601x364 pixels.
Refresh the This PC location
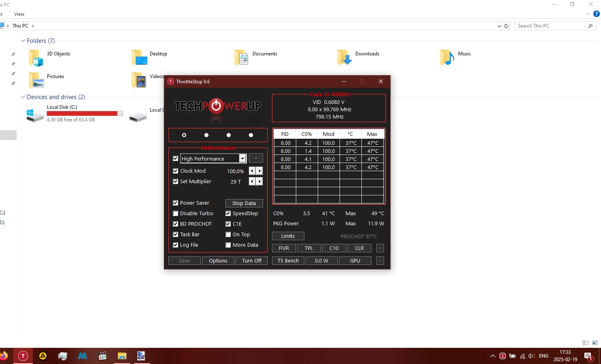point(506,26)
